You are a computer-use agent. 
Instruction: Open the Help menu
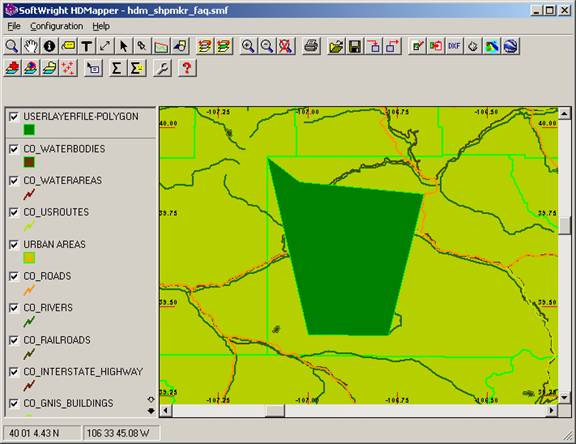(x=101, y=26)
